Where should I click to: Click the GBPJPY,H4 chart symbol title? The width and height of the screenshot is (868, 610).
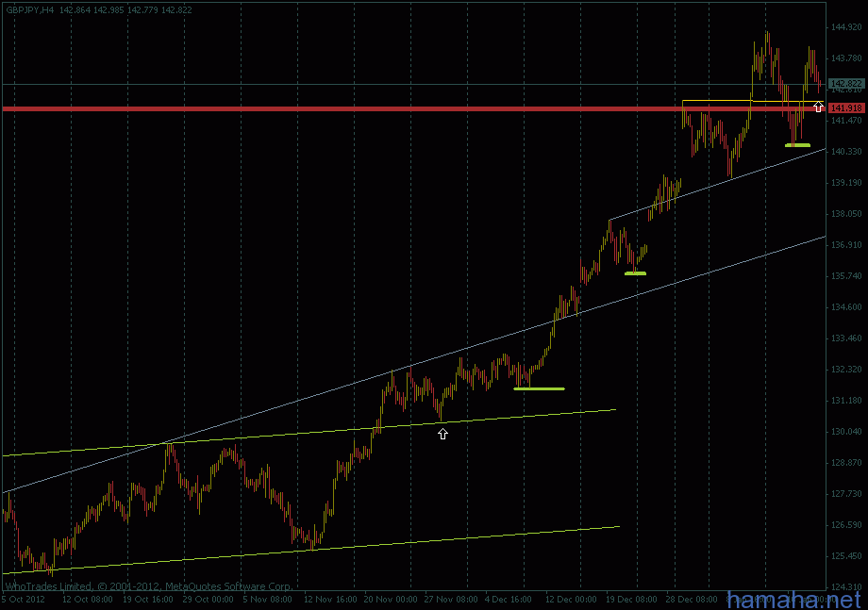[30, 10]
